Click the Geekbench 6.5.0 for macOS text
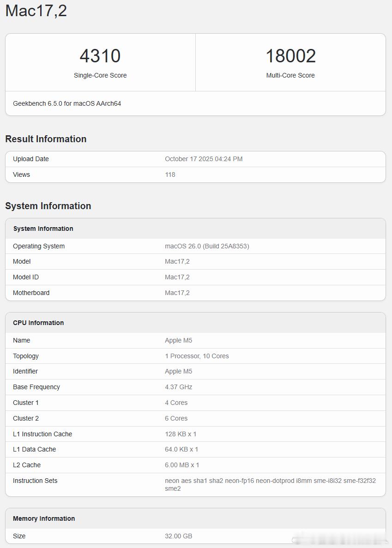Image resolution: width=392 pixels, height=548 pixels. [67, 103]
